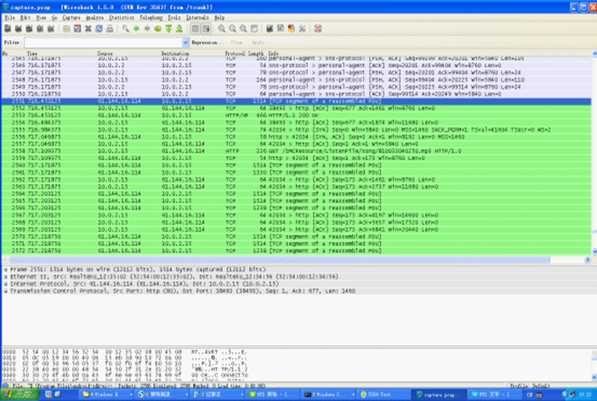
Task: Click the Windows Start button
Action: (19, 395)
